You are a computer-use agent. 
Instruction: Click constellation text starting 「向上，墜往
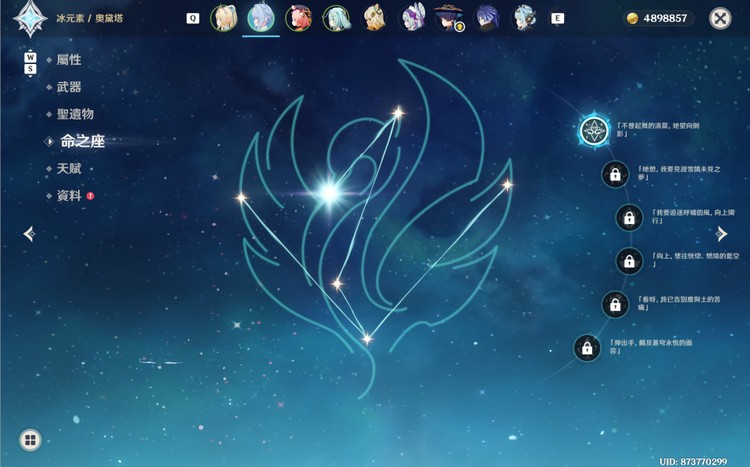click(696, 260)
